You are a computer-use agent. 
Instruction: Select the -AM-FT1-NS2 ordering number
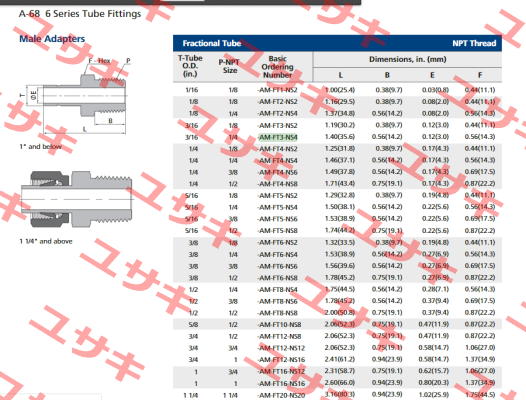pos(277,90)
